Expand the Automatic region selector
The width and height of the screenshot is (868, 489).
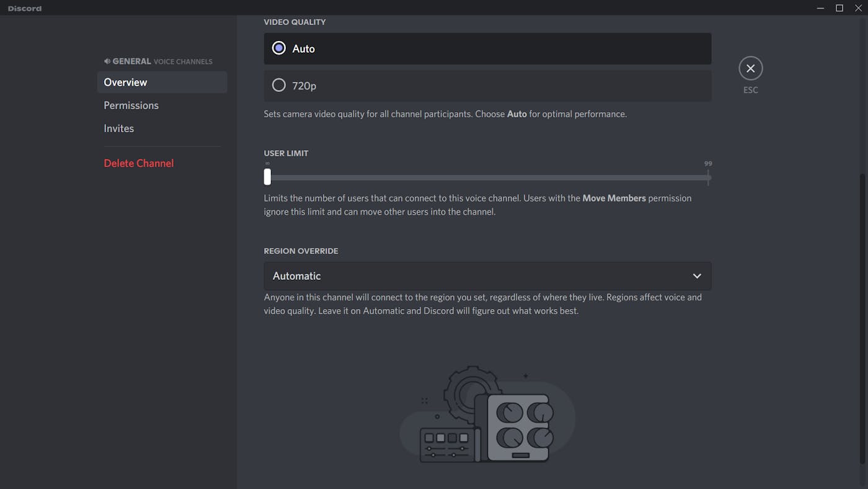pos(487,276)
